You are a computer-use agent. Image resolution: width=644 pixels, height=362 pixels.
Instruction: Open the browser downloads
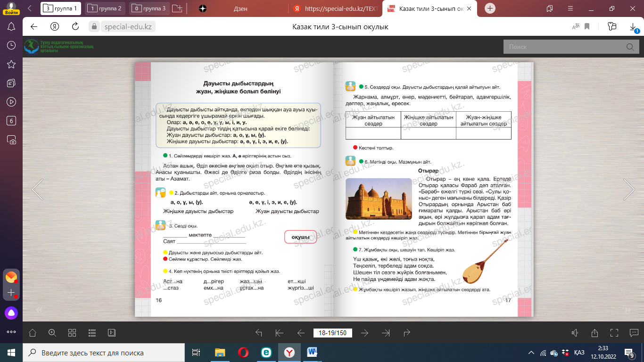point(633,27)
